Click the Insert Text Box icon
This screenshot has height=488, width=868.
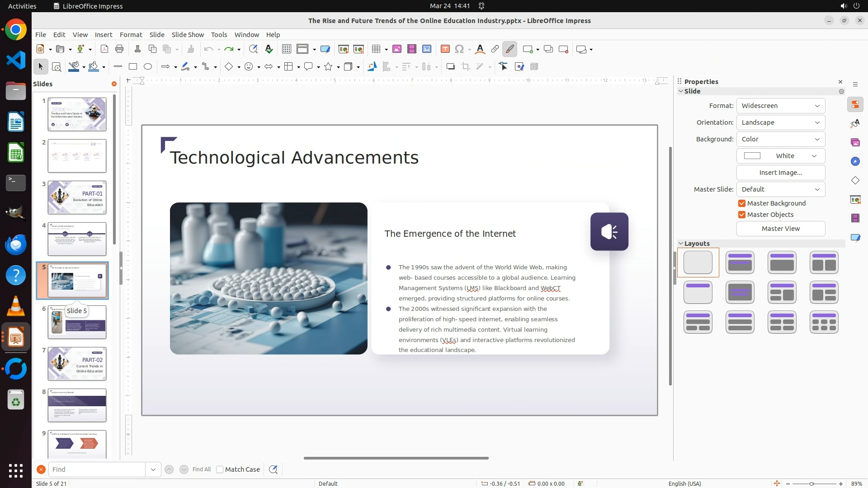pos(445,49)
